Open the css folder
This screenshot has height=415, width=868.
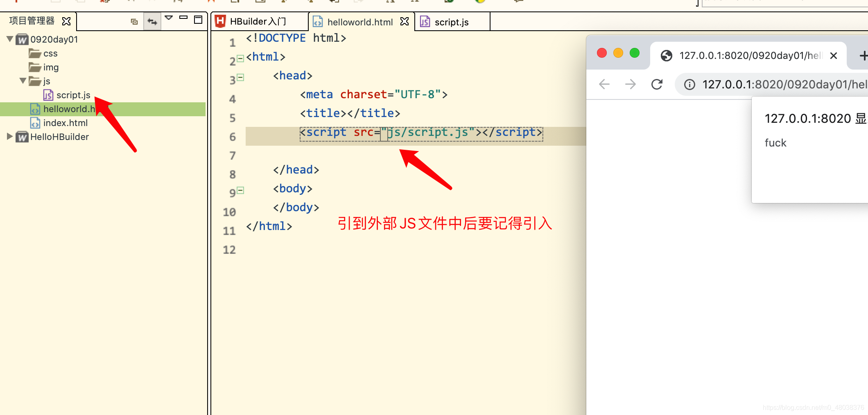[x=43, y=53]
